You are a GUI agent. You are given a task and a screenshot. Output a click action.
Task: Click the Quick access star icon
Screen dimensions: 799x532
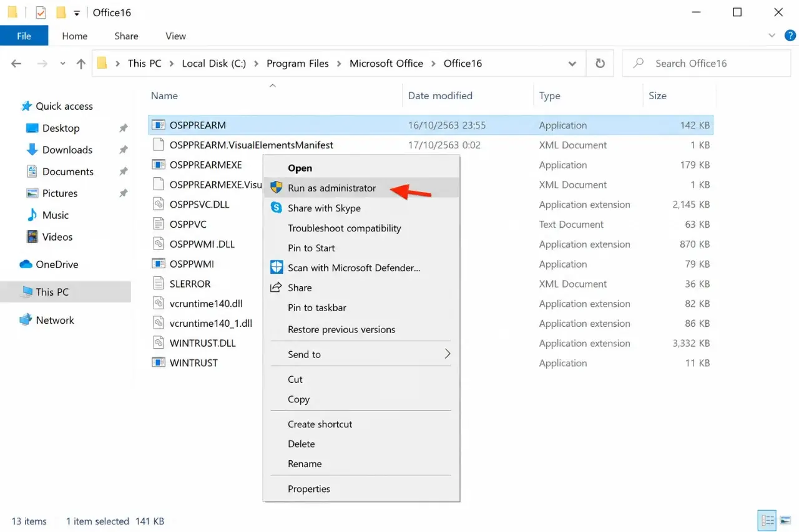[26, 106]
